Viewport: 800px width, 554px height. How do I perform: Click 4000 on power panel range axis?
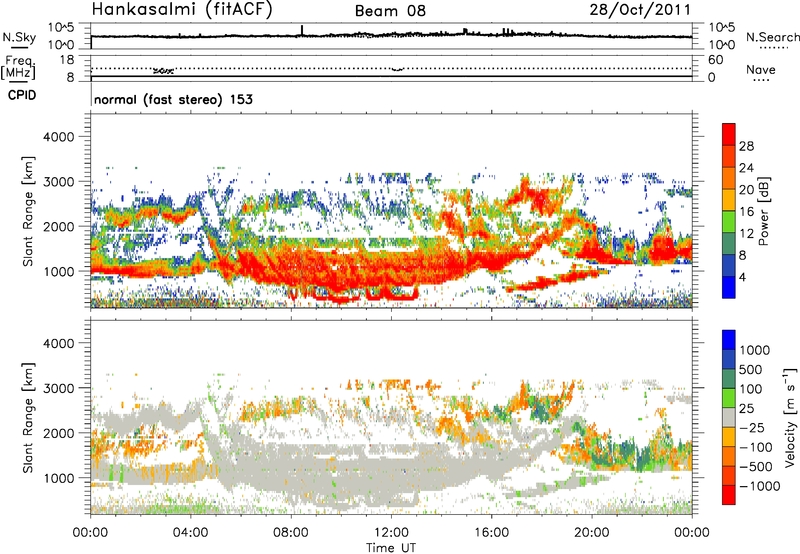[x=58, y=137]
